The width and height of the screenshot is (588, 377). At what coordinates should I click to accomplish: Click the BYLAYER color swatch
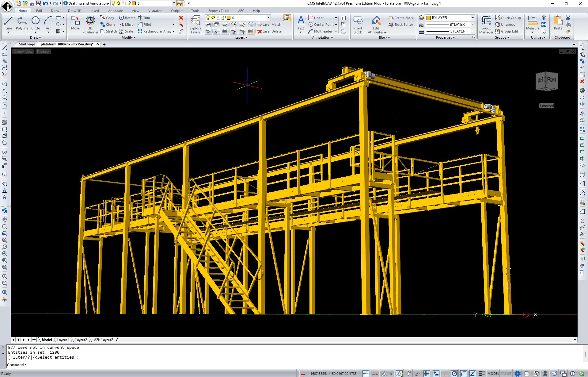point(429,18)
